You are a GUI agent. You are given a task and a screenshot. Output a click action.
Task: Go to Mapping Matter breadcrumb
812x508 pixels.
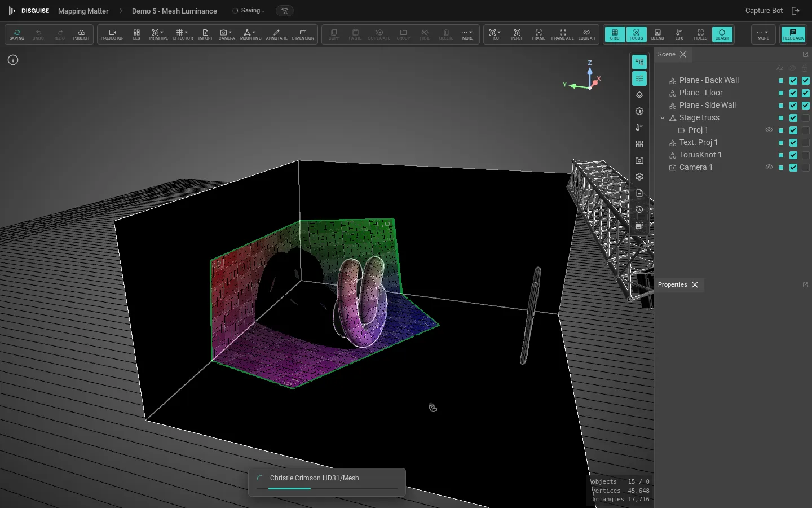coord(83,11)
